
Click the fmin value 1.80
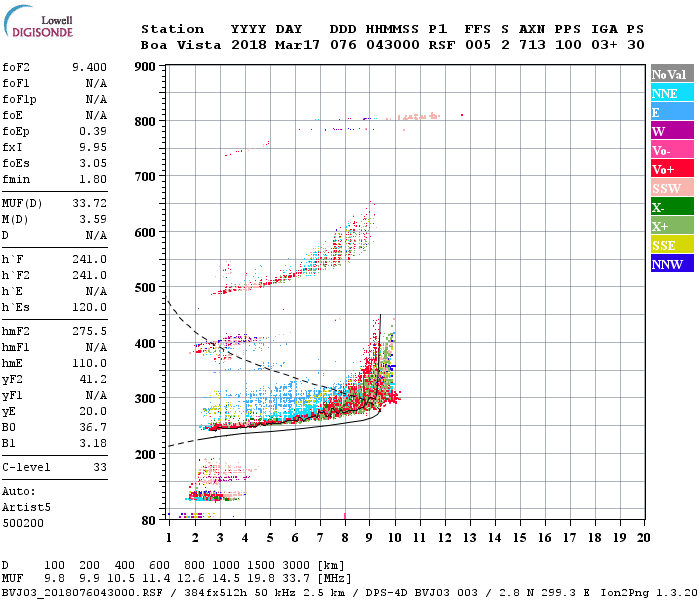pos(93,179)
